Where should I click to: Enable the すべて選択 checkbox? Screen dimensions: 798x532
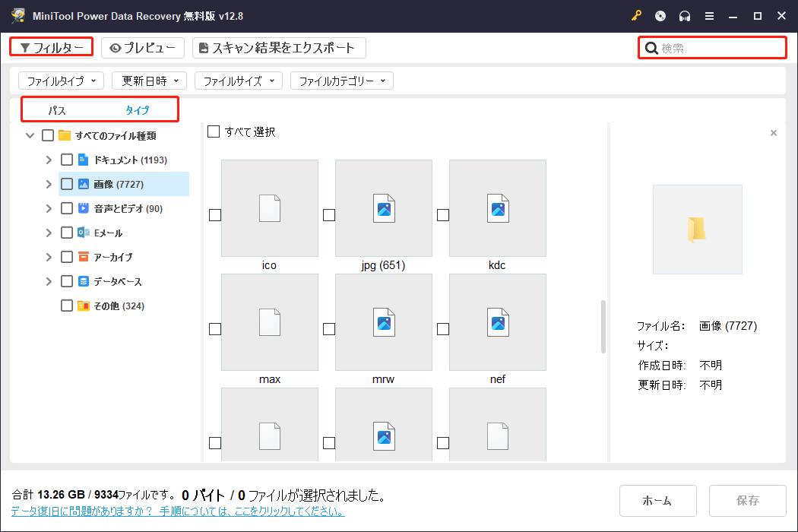tap(214, 131)
